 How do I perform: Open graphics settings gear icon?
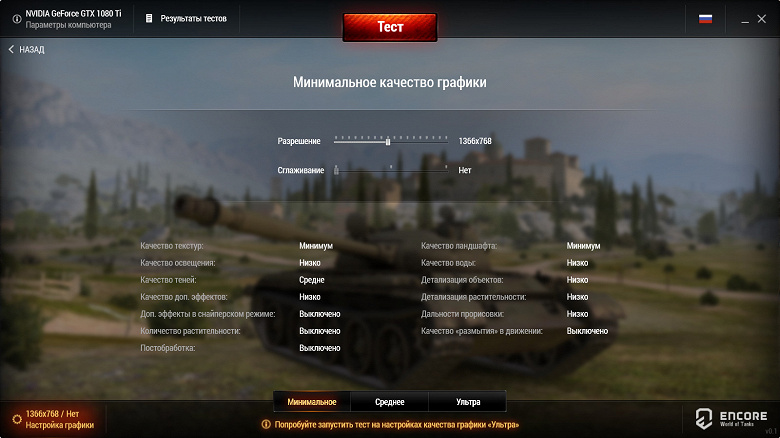16,419
